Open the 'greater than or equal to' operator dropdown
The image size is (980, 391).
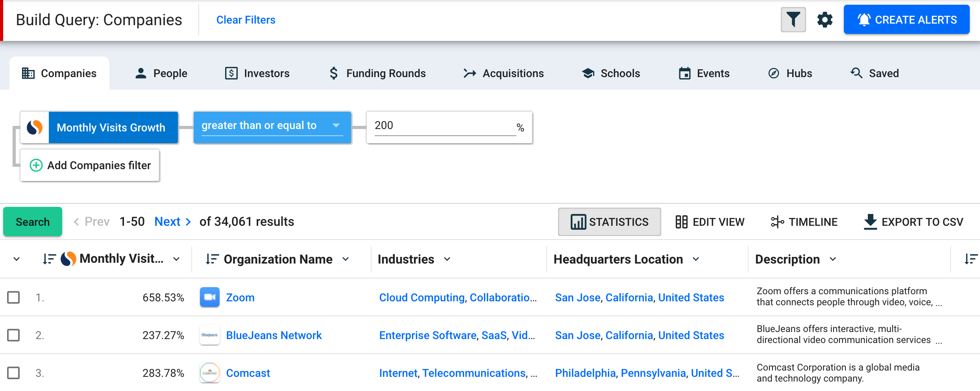(x=272, y=126)
